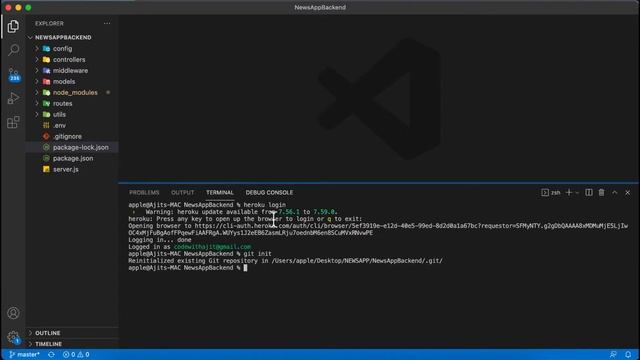Open errors and warnings count in status bar
The width and height of the screenshot is (640, 360).
point(76,354)
